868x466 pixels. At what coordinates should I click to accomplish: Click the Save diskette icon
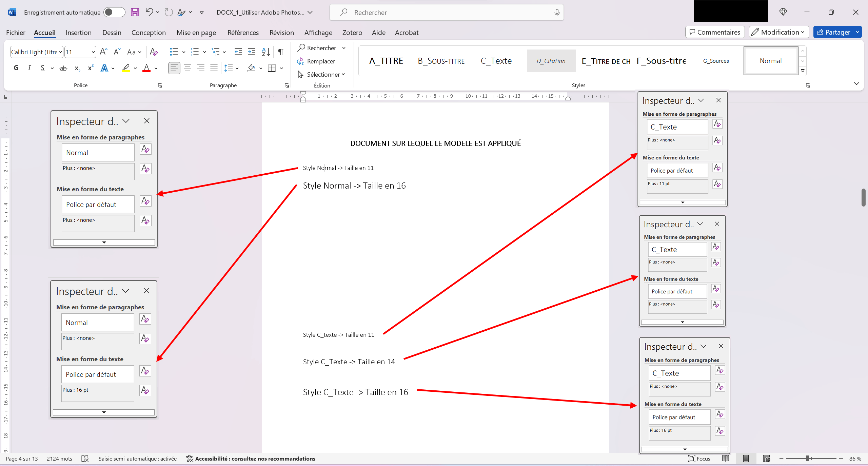pos(135,13)
